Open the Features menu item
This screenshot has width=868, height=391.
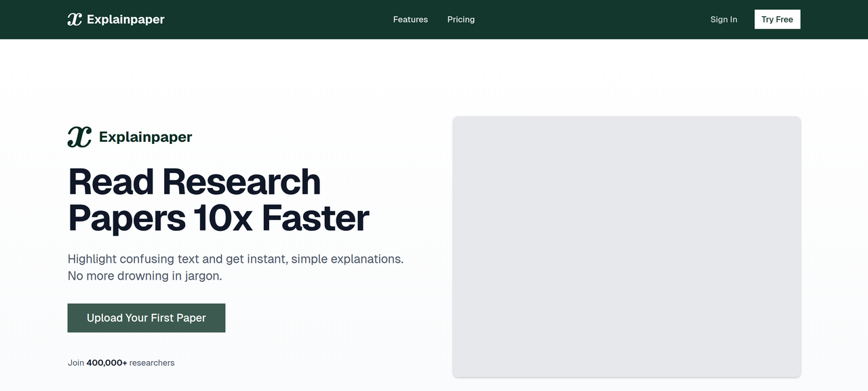click(410, 20)
